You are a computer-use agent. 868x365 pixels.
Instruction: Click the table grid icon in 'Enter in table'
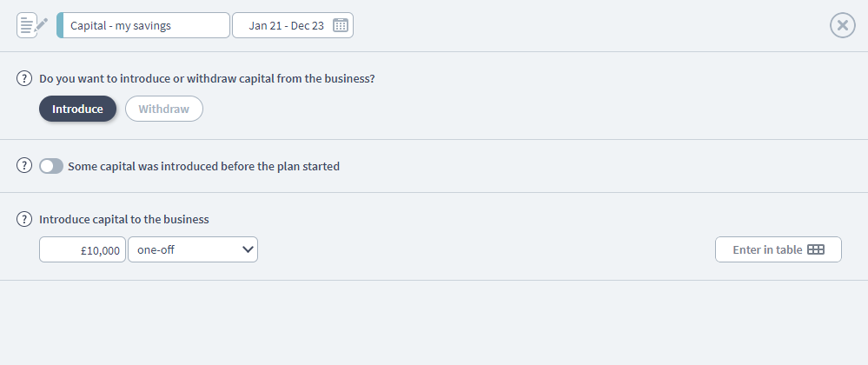[815, 249]
